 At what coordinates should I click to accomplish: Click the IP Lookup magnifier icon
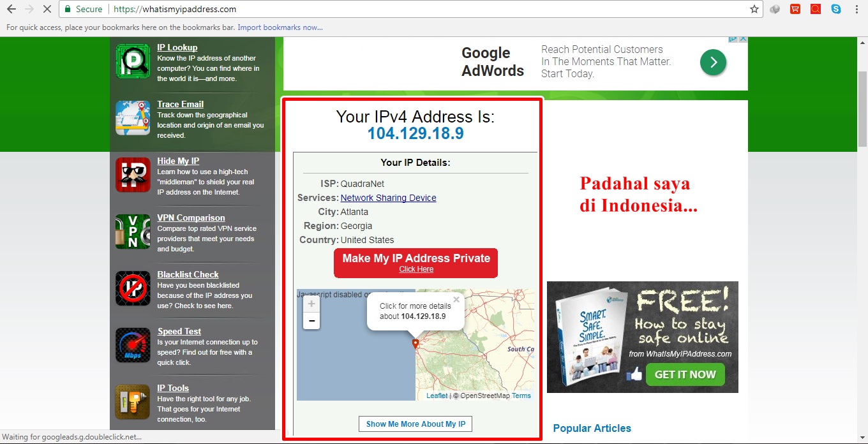(133, 61)
